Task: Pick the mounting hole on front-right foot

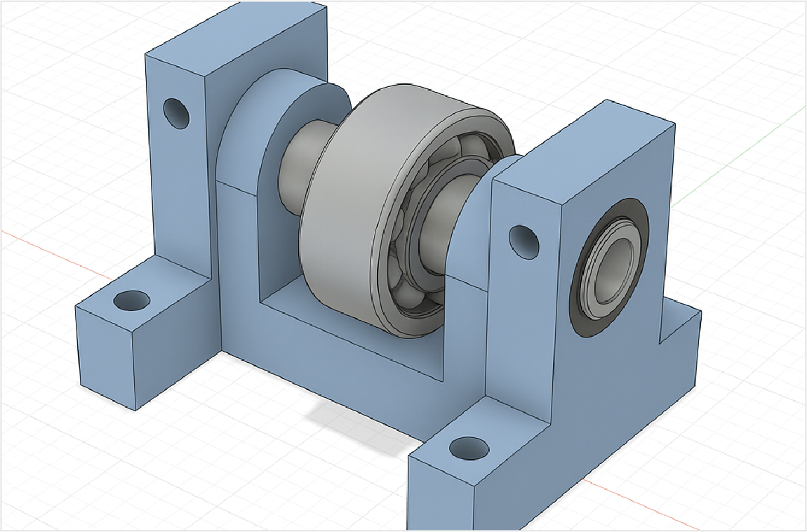Action: [469, 448]
